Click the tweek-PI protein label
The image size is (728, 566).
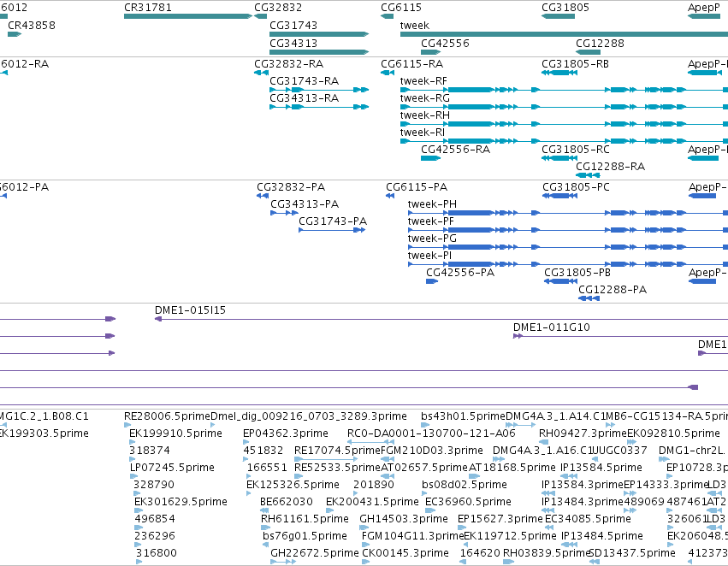(x=429, y=255)
